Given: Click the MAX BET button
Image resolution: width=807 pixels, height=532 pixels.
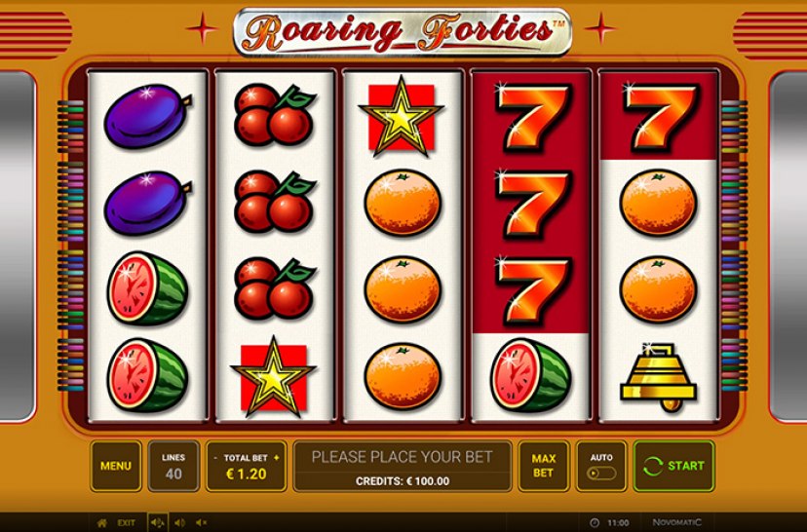Looking at the screenshot, I should click(x=544, y=466).
